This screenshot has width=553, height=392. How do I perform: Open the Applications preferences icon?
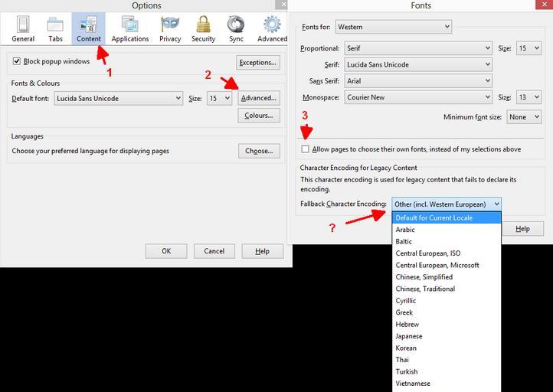(x=129, y=28)
